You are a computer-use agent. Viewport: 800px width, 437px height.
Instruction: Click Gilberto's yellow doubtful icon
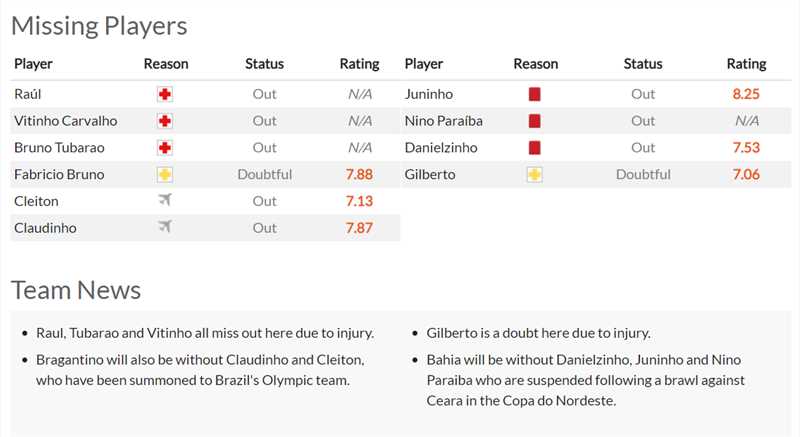(535, 175)
